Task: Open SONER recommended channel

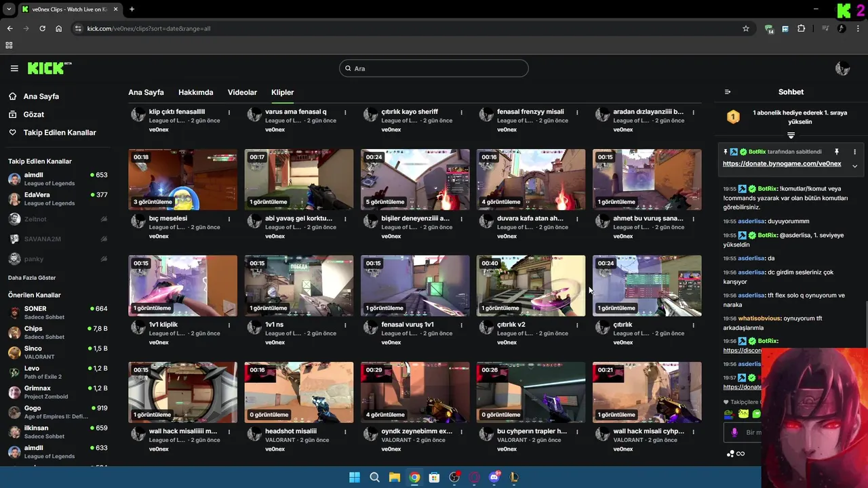Action: click(58, 312)
